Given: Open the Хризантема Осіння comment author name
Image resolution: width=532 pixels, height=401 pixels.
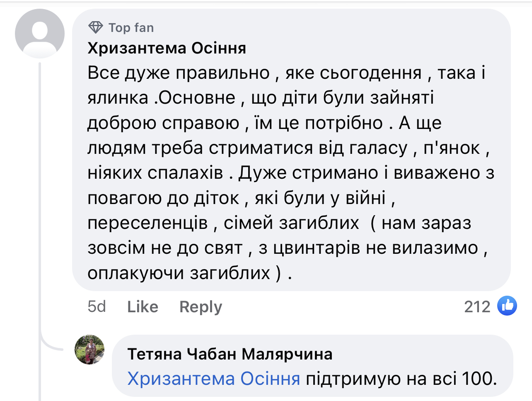Looking at the screenshot, I should 167,49.
